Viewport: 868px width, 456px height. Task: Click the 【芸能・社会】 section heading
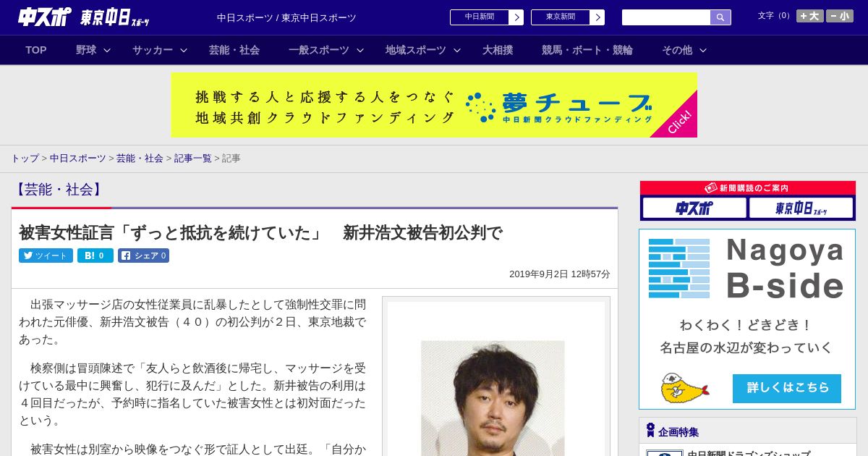(x=59, y=190)
